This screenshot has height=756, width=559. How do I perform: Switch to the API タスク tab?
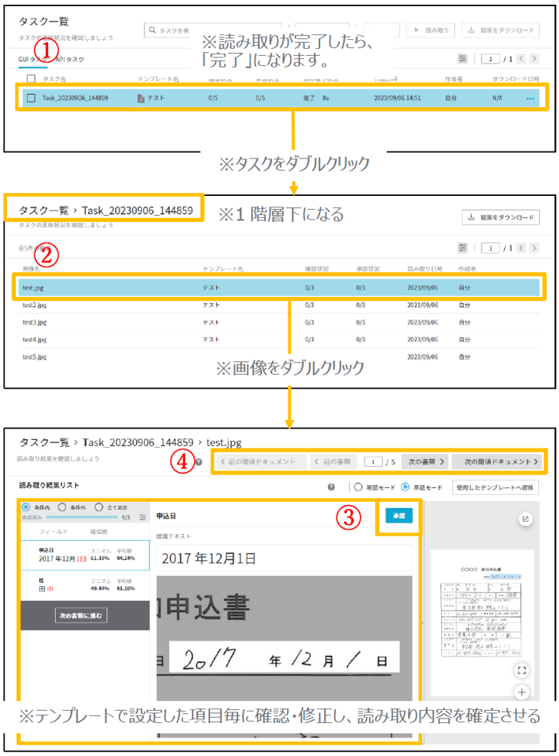coord(70,59)
